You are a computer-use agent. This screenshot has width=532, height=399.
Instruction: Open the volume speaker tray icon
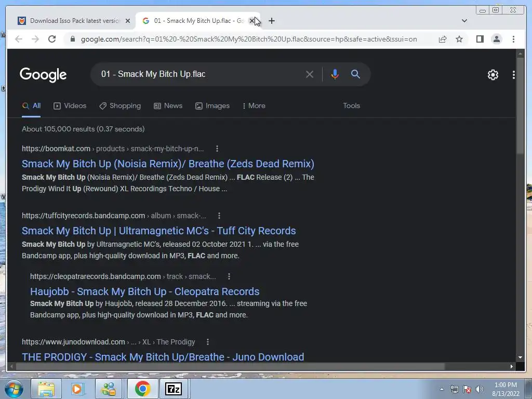[479, 390]
